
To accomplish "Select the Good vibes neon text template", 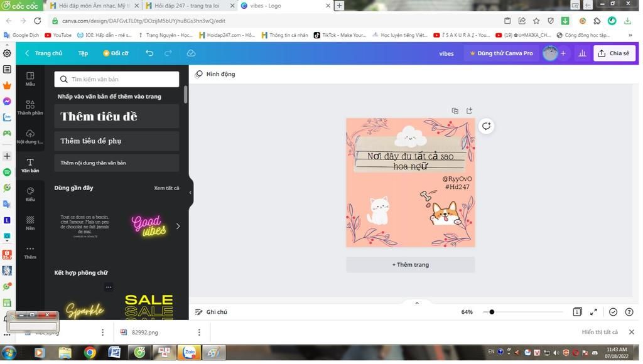I will pos(148,226).
